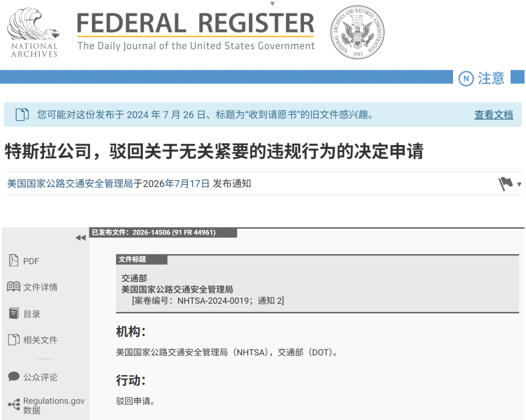Click the 驳回申请。 action text
The width and height of the screenshot is (526, 420).
(x=135, y=401)
